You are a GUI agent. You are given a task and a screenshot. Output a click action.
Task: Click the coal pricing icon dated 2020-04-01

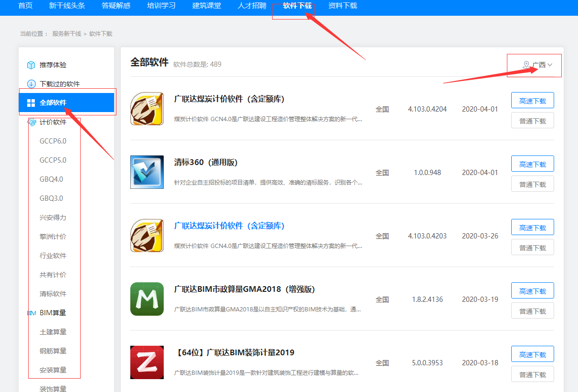[147, 109]
